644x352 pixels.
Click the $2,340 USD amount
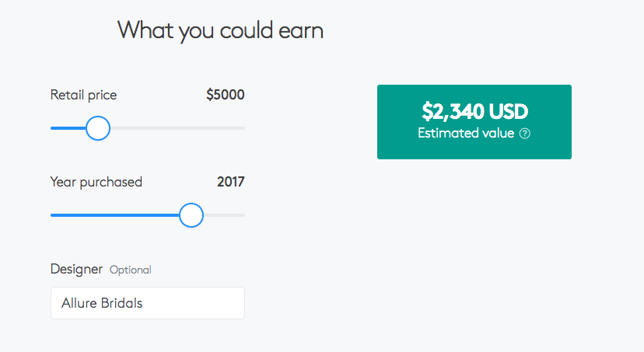tap(474, 112)
